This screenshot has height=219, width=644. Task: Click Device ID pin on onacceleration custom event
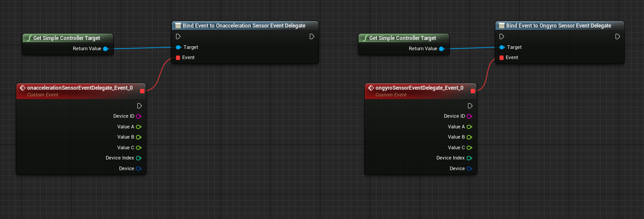pos(138,116)
